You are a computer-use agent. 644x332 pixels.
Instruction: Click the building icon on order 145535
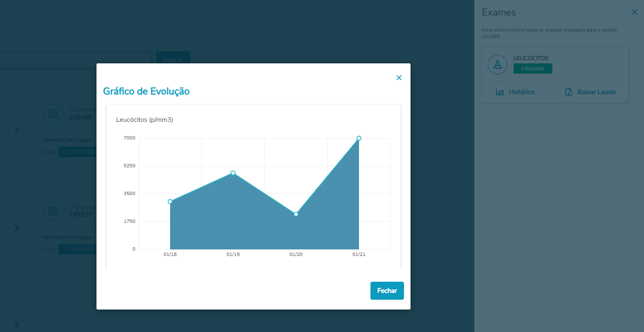[53, 211]
